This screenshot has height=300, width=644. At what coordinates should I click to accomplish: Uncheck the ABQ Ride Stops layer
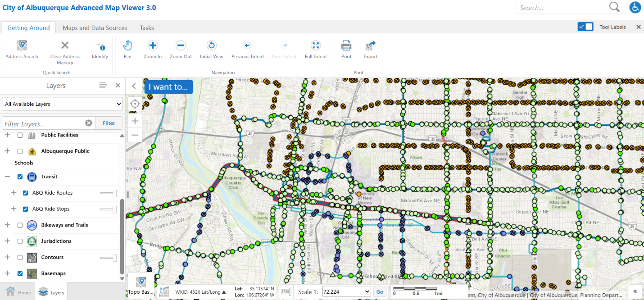click(x=26, y=209)
